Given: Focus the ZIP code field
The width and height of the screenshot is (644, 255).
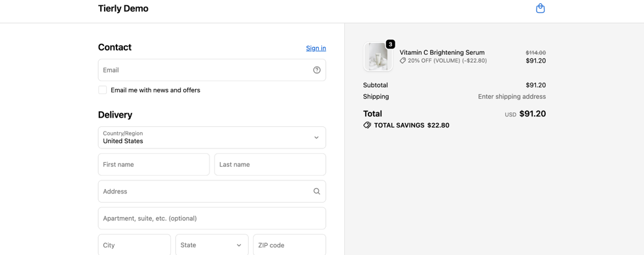Looking at the screenshot, I should tap(289, 245).
